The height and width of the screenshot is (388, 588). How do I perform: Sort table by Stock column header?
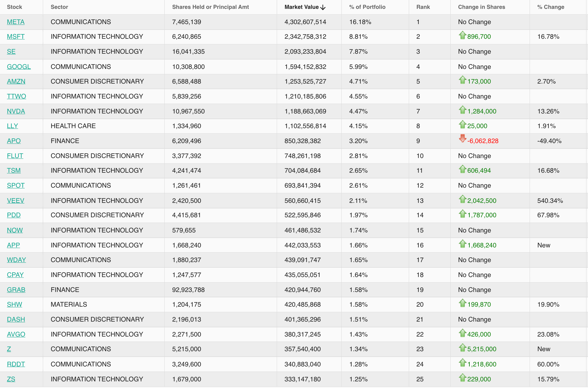coord(14,7)
